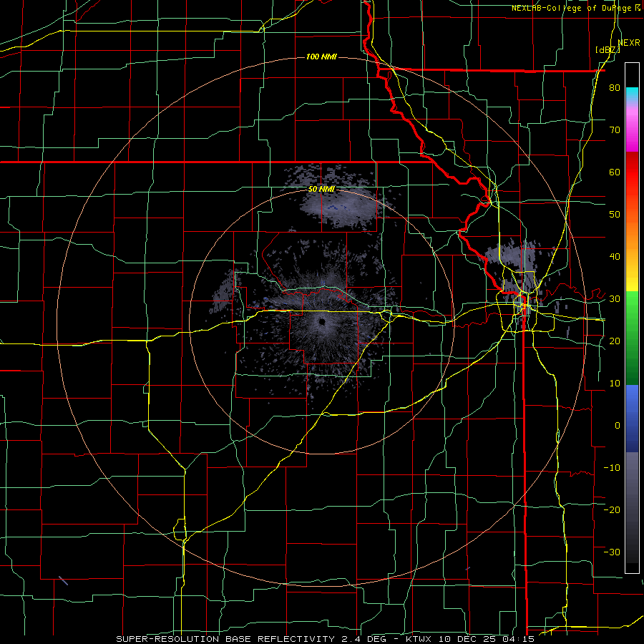Viewport: 644px width, 644px height.
Task: Click the radar site center dot
Action: click(322, 321)
